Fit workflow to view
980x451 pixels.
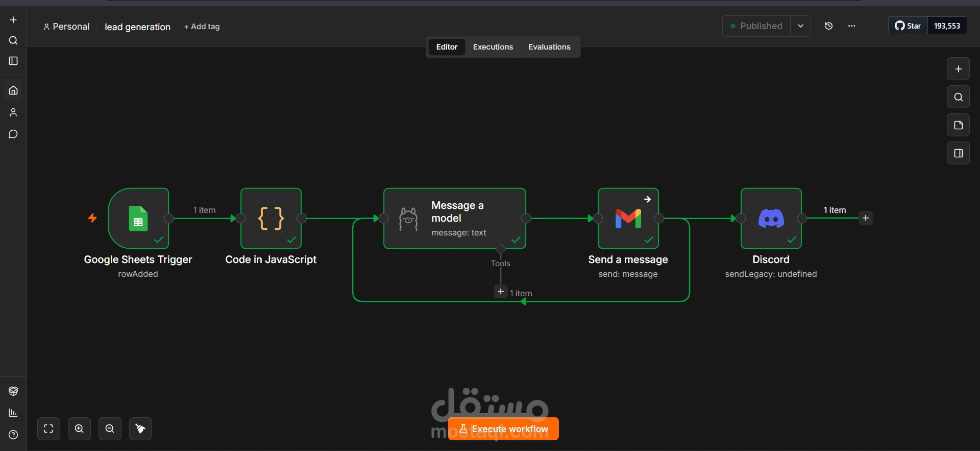(x=48, y=429)
